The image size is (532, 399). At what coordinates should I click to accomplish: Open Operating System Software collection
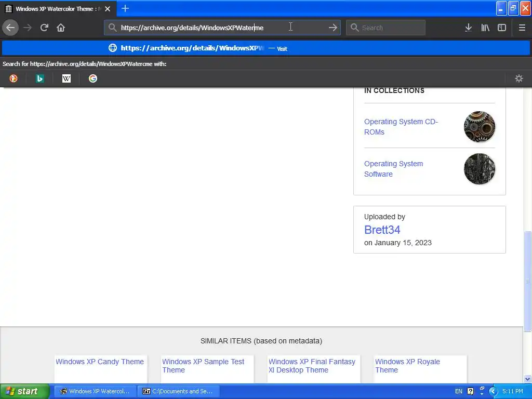tap(393, 169)
